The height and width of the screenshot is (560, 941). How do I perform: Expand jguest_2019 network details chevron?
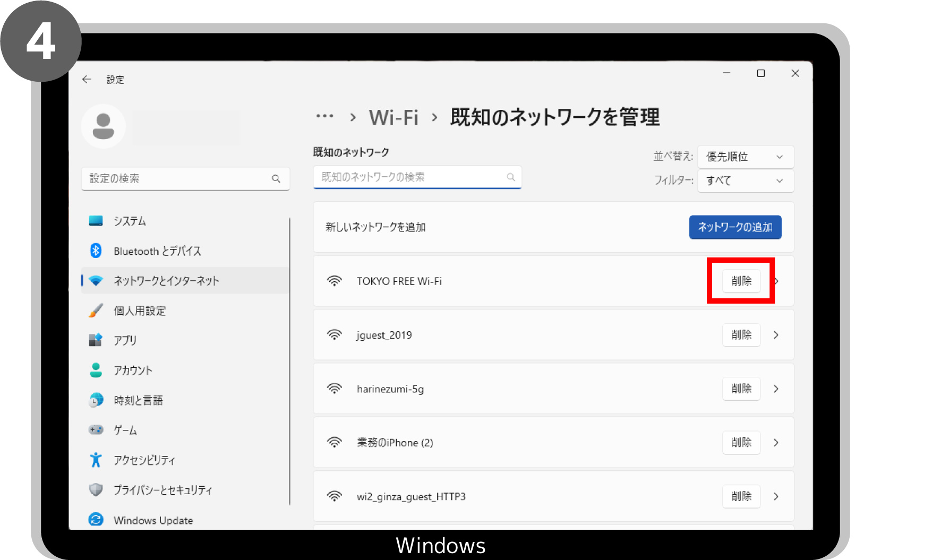(x=776, y=335)
